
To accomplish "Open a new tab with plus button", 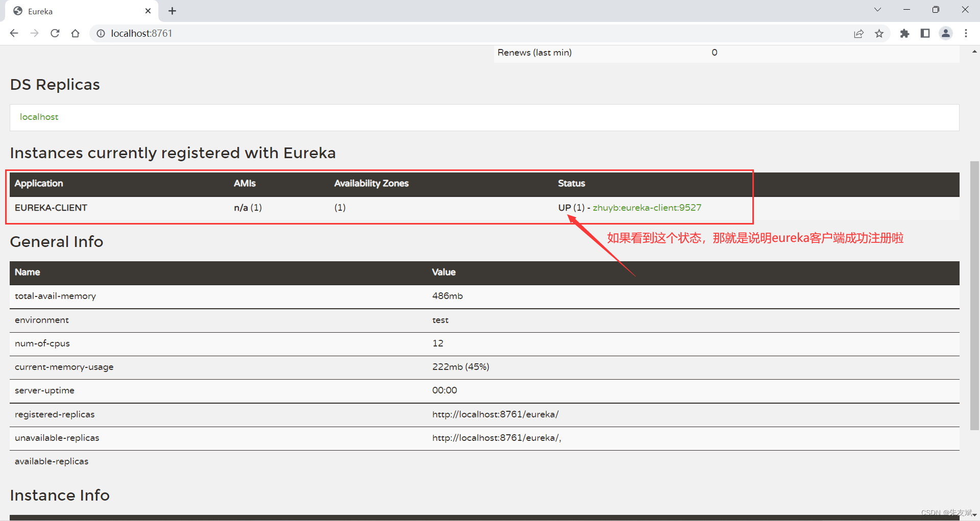I will tap(172, 11).
